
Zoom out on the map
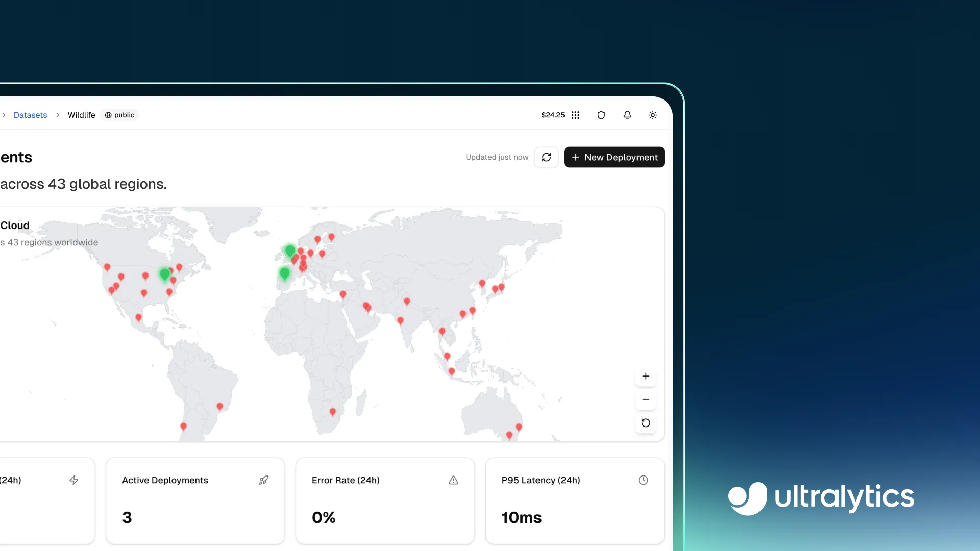tap(646, 399)
